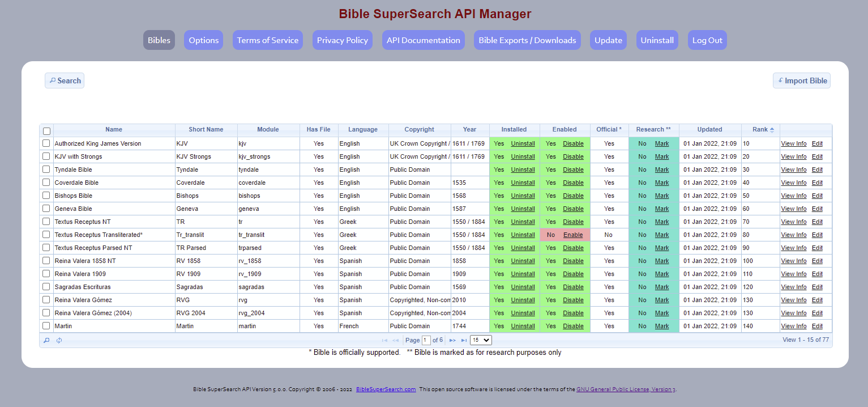Click the Search button above the table
Viewport: 868px width, 407px height.
(x=65, y=80)
